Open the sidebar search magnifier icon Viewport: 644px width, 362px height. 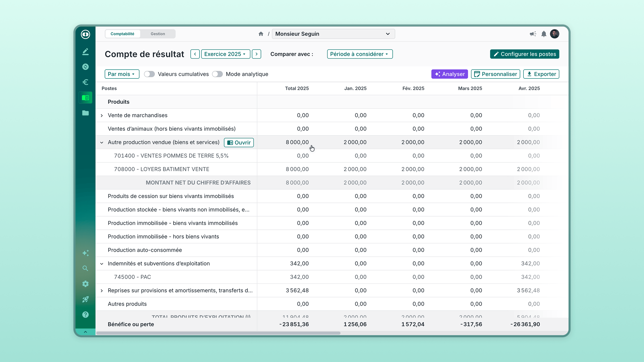click(x=85, y=268)
